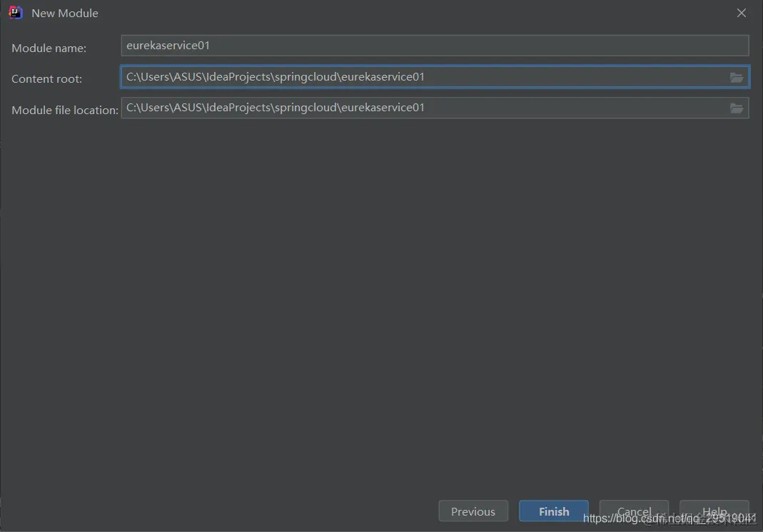The height and width of the screenshot is (532, 763).
Task: Click the Content root folder browse icon
Action: [737, 77]
